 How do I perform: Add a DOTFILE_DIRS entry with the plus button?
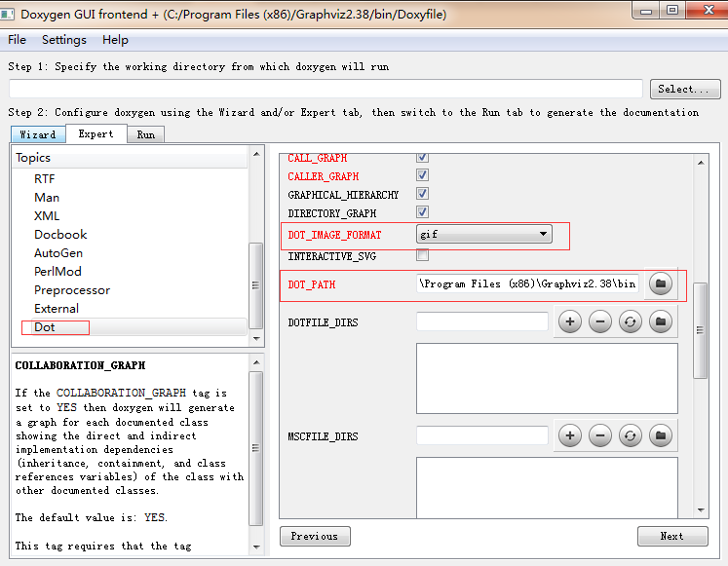(x=570, y=321)
